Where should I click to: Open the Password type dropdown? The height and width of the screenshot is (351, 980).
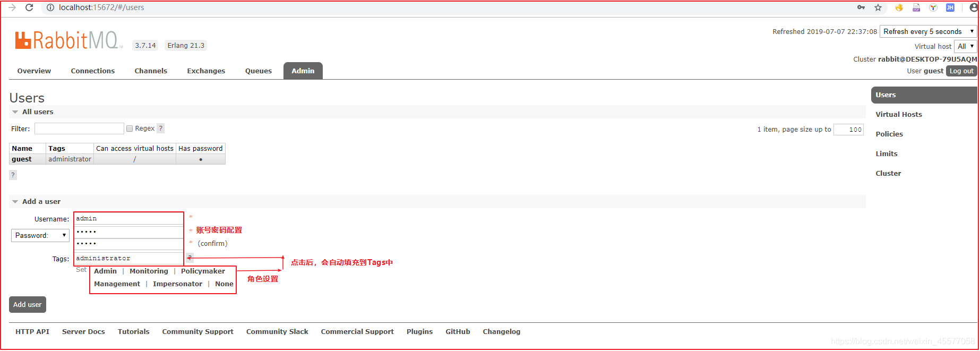point(40,235)
